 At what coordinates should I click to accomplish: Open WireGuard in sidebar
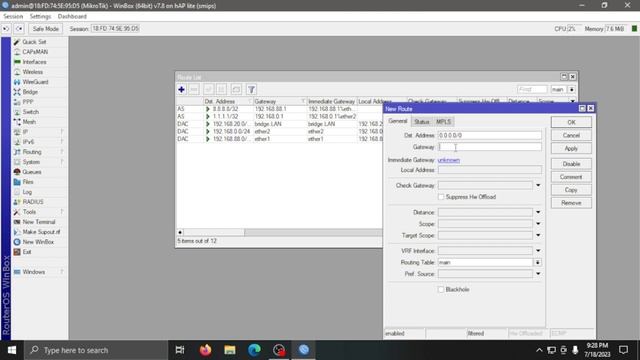[x=35, y=82]
